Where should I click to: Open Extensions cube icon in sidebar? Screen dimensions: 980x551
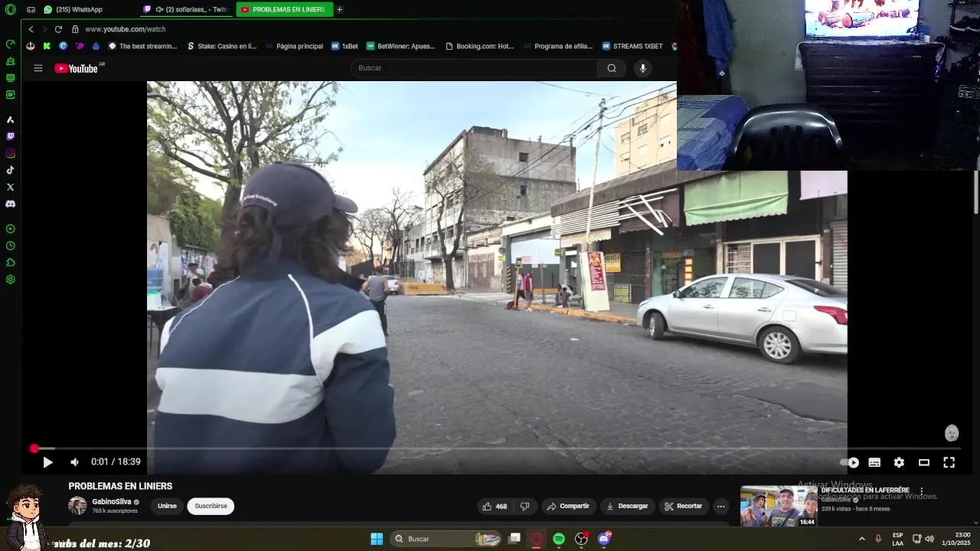tap(10, 262)
